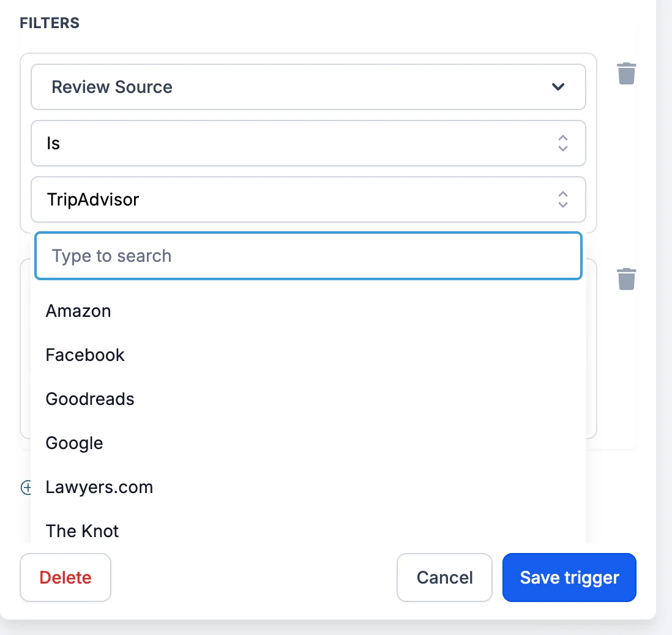Image resolution: width=672 pixels, height=635 pixels.
Task: Open the Review Source dropdown
Action: pos(308,87)
